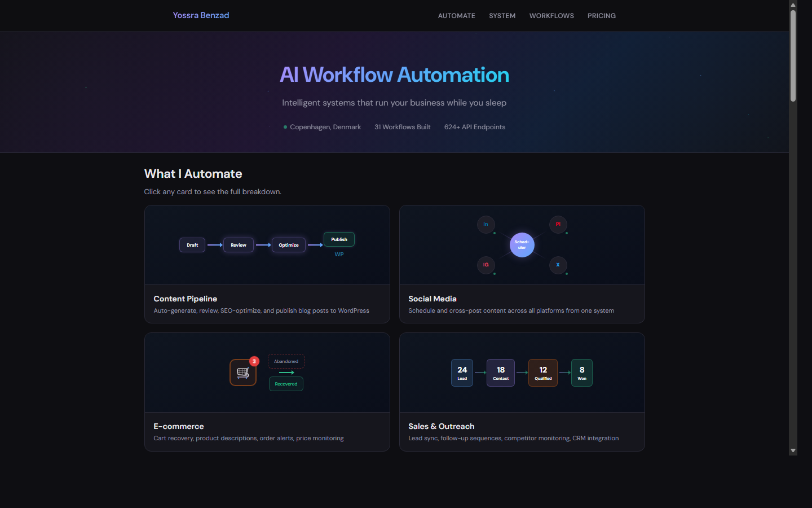Viewport: 812px width, 508px height.
Task: Select the WP icon under the Publish node
Action: point(339,254)
